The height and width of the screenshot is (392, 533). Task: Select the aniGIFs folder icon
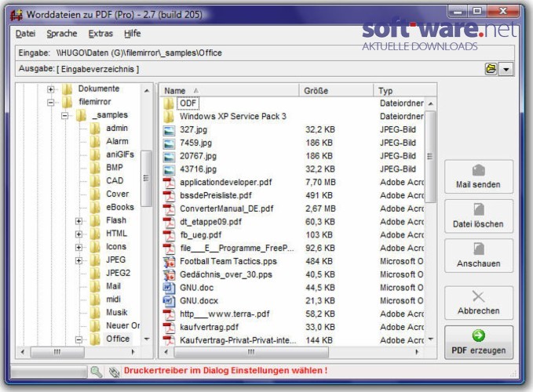pos(95,154)
